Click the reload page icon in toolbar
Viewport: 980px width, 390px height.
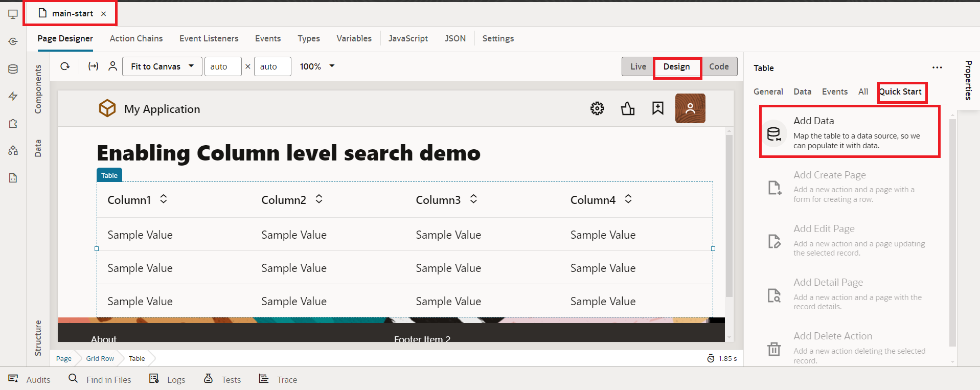click(65, 66)
